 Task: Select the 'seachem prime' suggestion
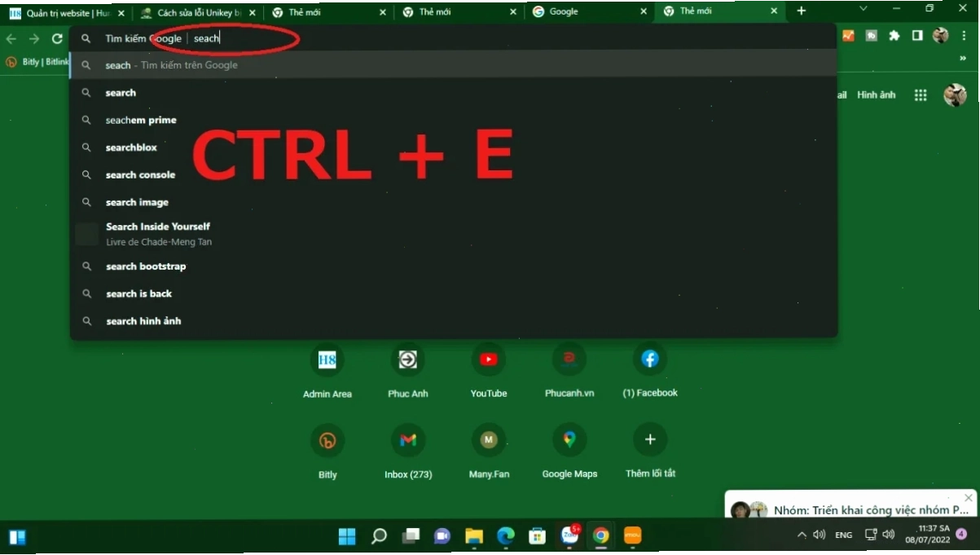(454, 120)
